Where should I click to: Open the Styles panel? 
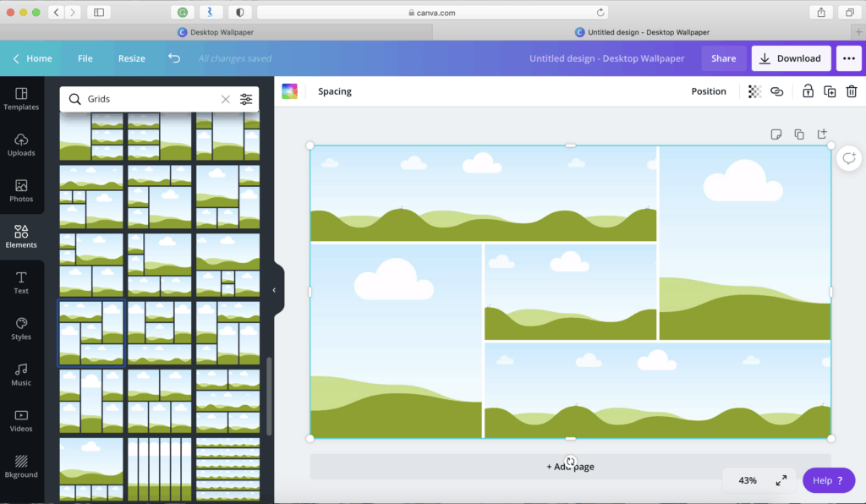click(x=21, y=328)
